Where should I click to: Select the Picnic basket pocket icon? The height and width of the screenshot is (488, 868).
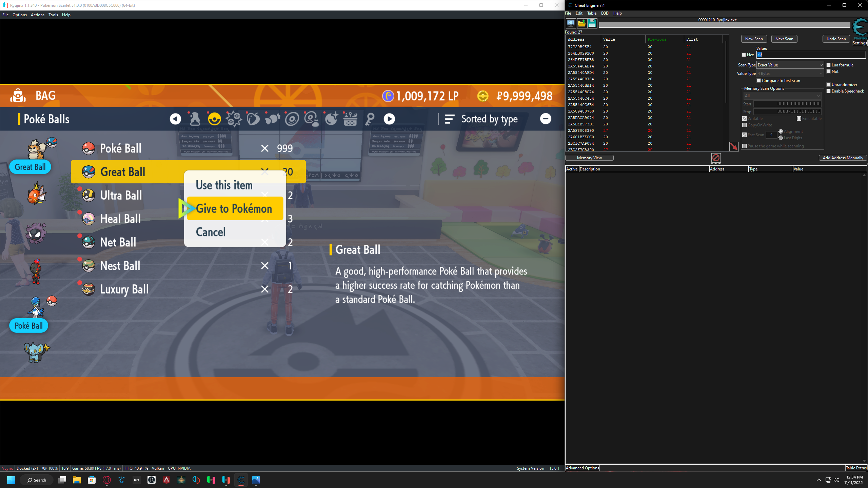point(350,119)
